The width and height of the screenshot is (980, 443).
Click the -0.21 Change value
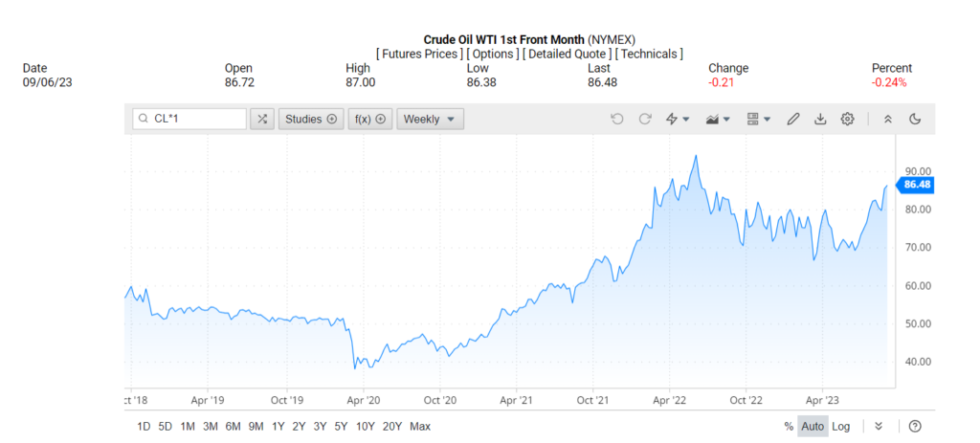722,82
